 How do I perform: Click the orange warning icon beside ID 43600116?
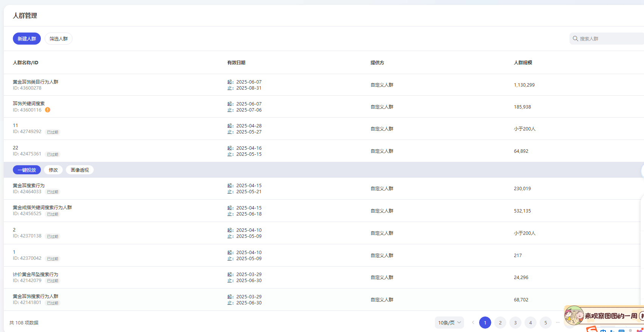(48, 110)
